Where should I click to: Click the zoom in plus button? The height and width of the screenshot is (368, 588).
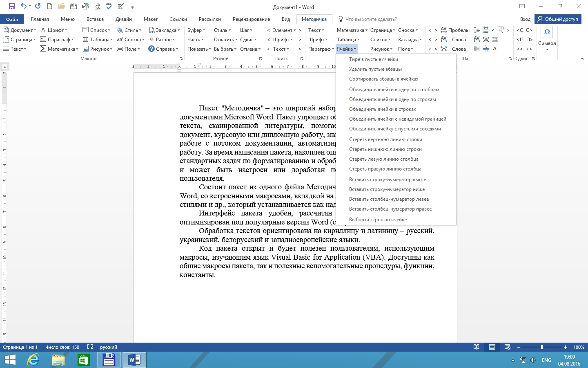566,347
